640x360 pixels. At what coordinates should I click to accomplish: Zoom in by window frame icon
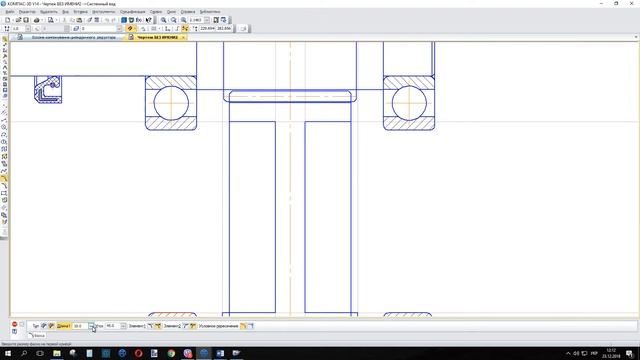163,20
